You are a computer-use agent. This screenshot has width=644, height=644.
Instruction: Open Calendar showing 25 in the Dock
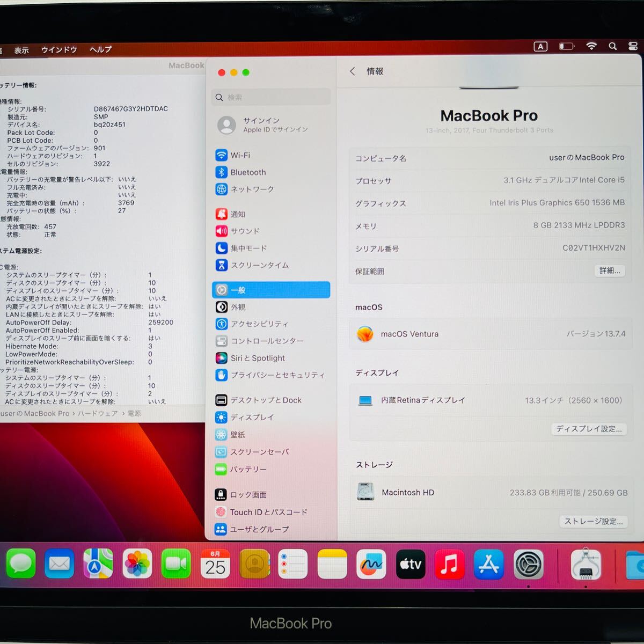[x=215, y=564]
